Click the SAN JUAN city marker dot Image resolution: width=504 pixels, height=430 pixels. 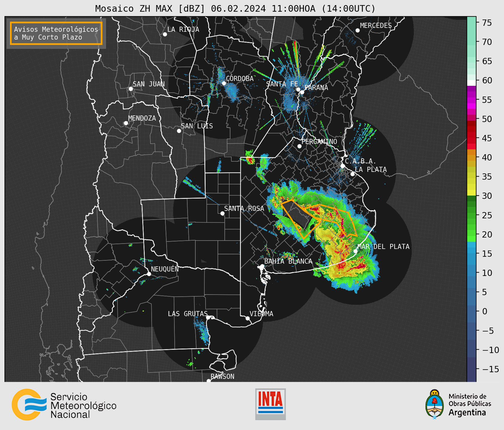131,89
